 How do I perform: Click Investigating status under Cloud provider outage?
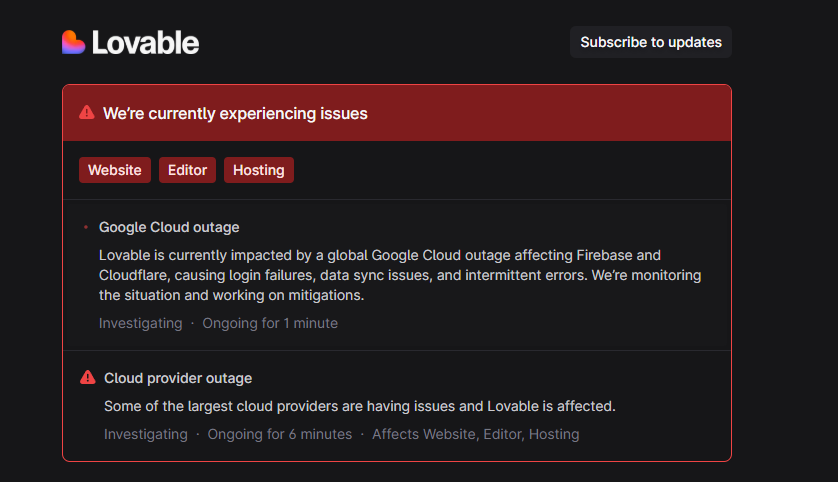(146, 434)
